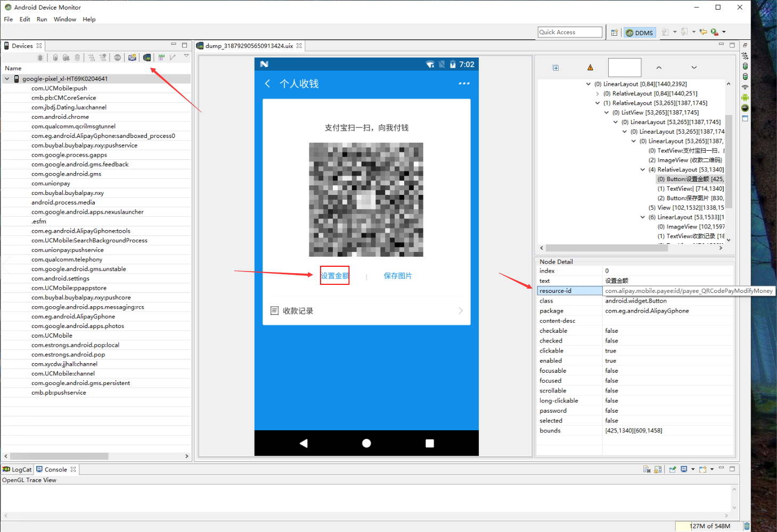Open System Information with the colored bars icon
Screen dimensions: 777x532
[x=161, y=57]
